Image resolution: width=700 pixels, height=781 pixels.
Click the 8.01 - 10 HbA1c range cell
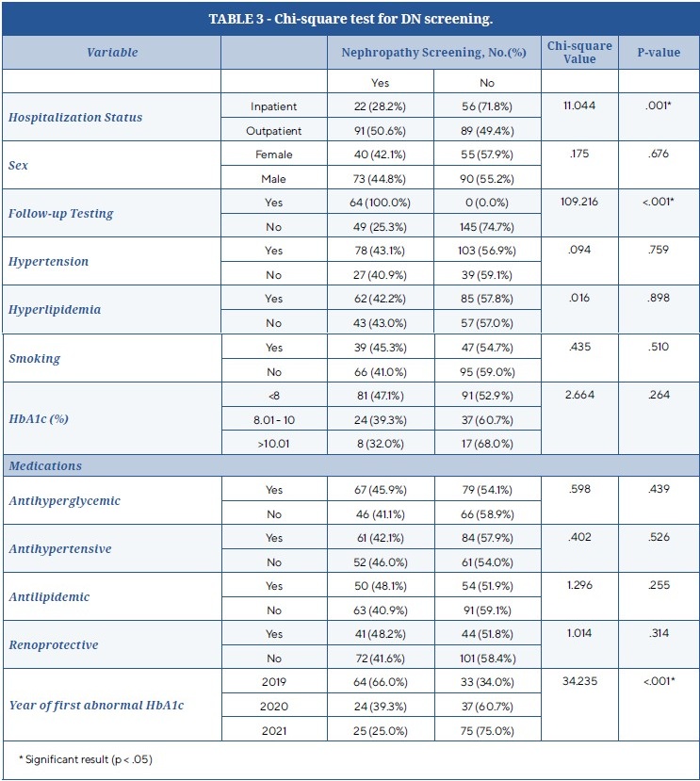pos(274,418)
